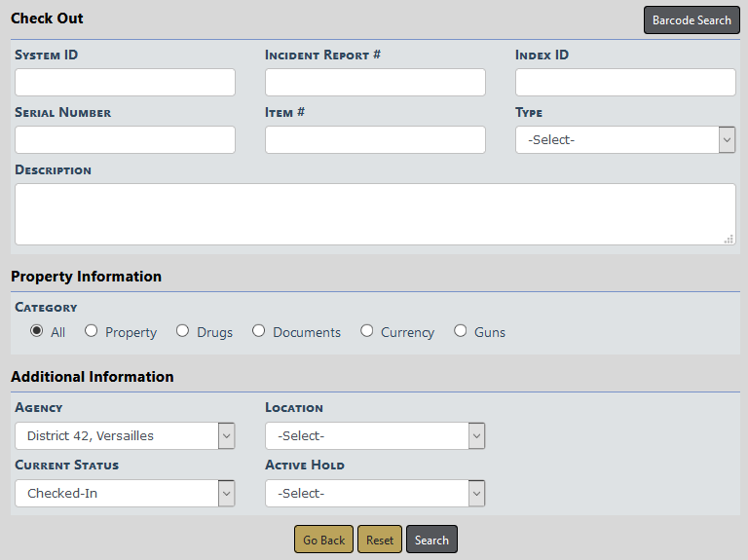Click into the Index ID field
The width and height of the screenshot is (748, 560).
pyautogui.click(x=625, y=83)
